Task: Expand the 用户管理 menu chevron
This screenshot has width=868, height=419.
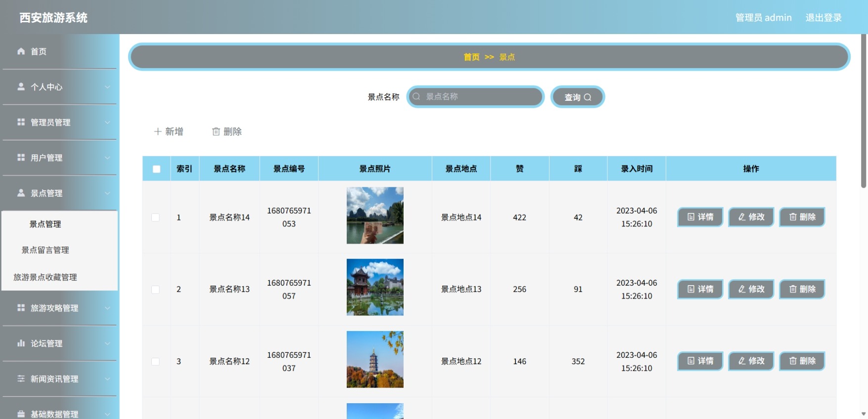Action: 107,158
